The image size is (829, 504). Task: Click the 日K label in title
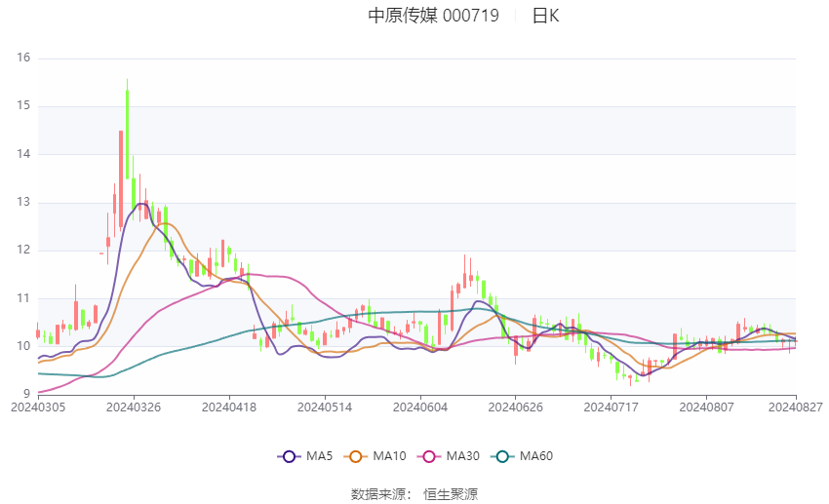(545, 16)
